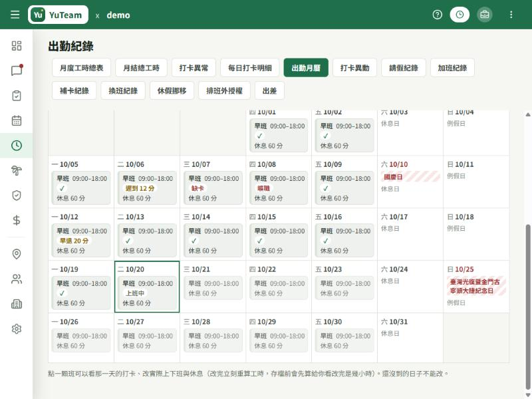Open the dashboard grid sidebar icon
This screenshot has height=399, width=532.
[16, 46]
